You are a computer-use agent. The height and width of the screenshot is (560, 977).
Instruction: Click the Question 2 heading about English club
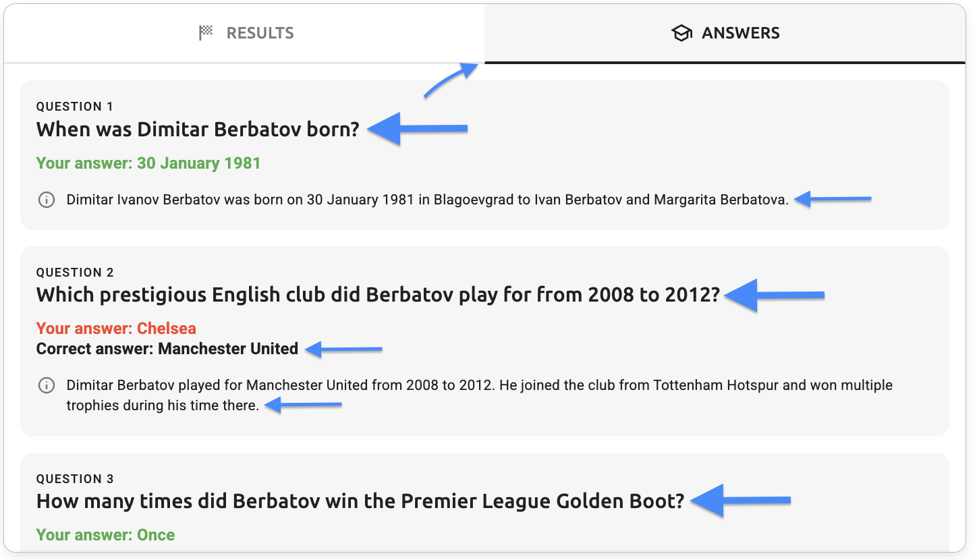click(378, 295)
